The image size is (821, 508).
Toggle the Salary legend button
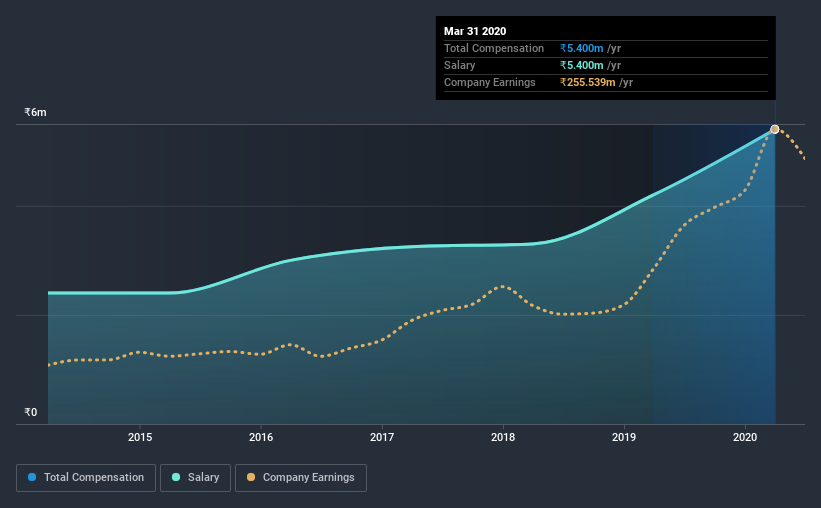point(195,478)
